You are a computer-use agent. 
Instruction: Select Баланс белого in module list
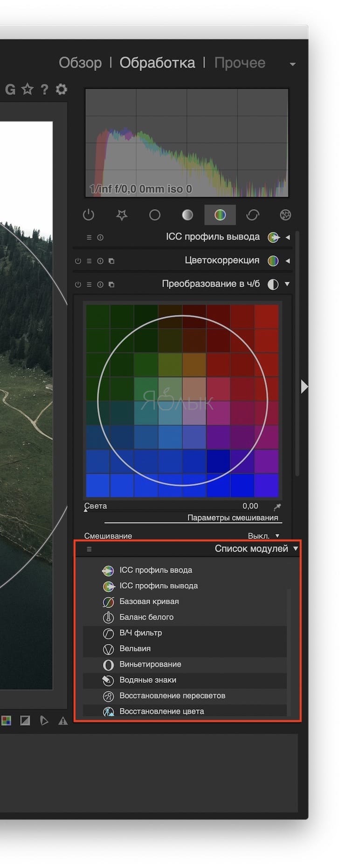point(185,617)
